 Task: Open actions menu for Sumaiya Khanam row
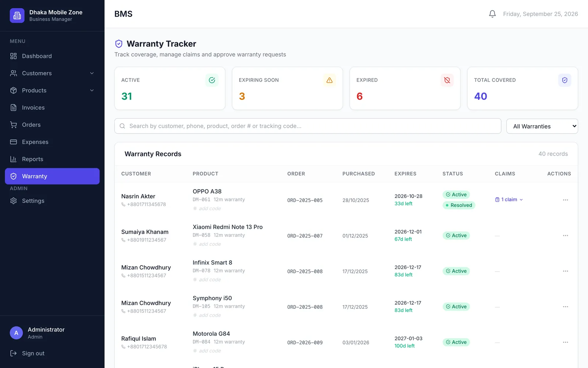565,236
